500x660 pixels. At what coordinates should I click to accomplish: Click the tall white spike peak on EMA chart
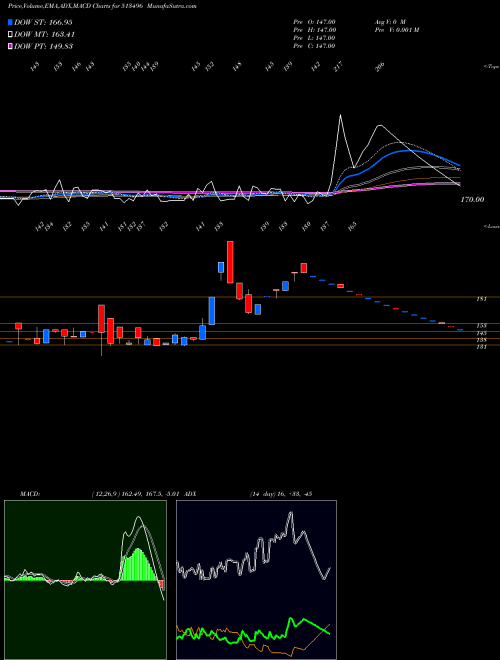[x=340, y=116]
